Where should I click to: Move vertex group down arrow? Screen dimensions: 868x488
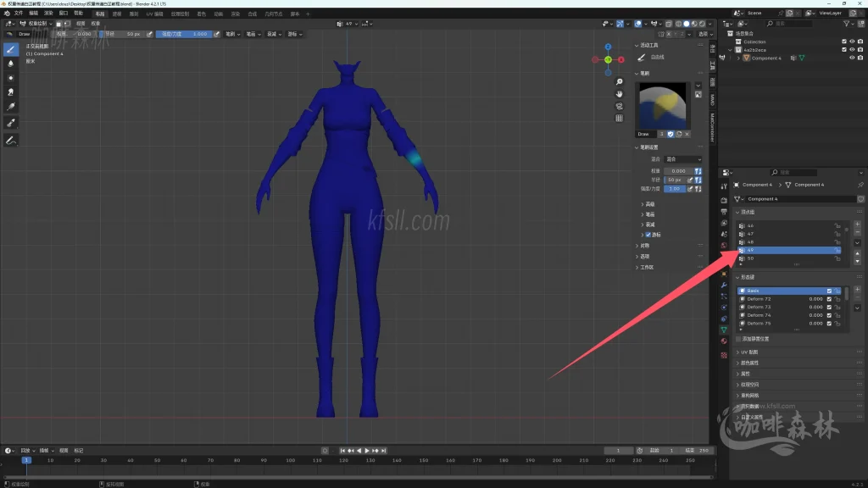click(858, 261)
